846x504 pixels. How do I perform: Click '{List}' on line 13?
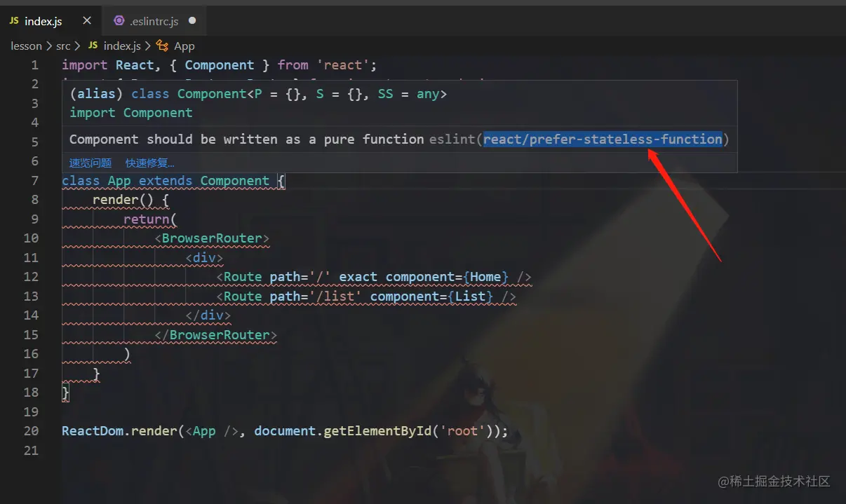tap(470, 297)
